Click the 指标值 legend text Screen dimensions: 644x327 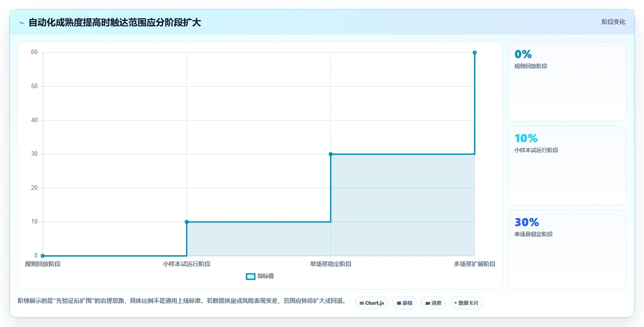coord(265,276)
